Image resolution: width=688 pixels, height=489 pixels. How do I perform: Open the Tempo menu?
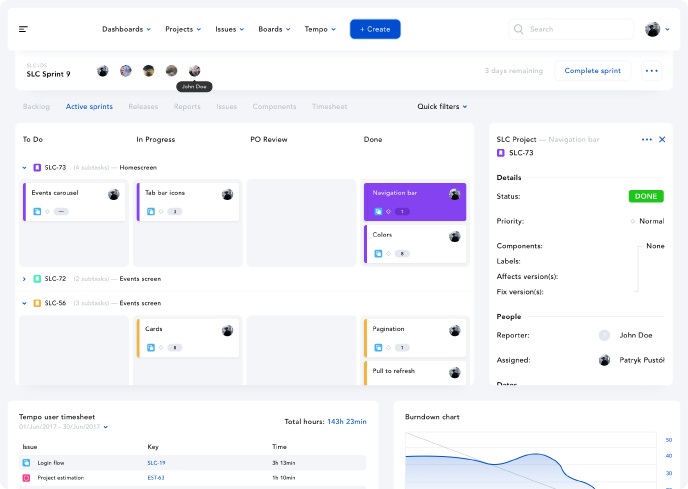[x=318, y=29]
